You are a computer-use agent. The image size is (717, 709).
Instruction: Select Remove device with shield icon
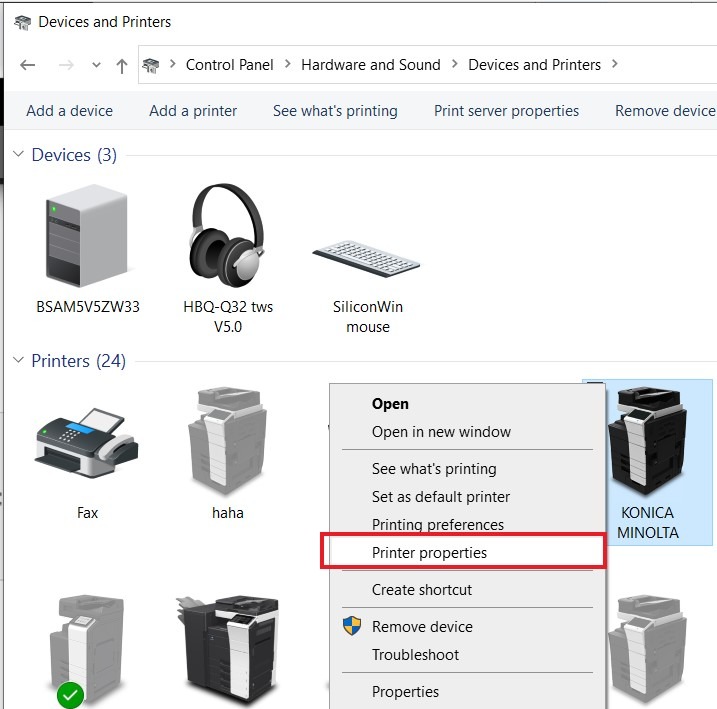coord(422,626)
